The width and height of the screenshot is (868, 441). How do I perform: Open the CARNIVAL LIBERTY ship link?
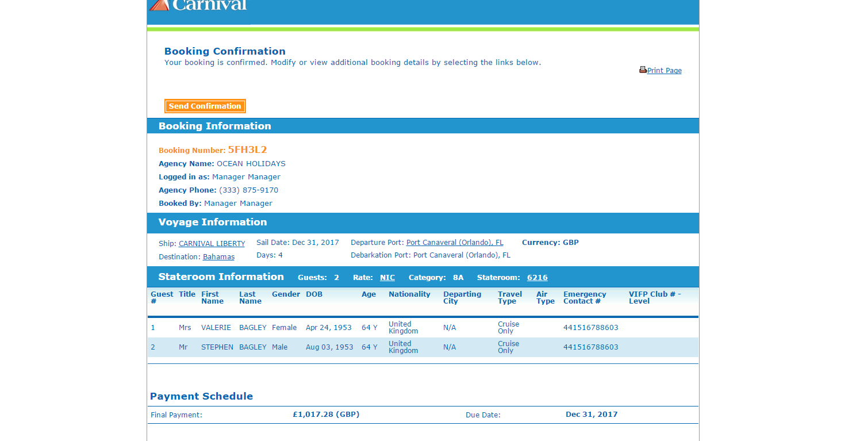[x=212, y=244]
